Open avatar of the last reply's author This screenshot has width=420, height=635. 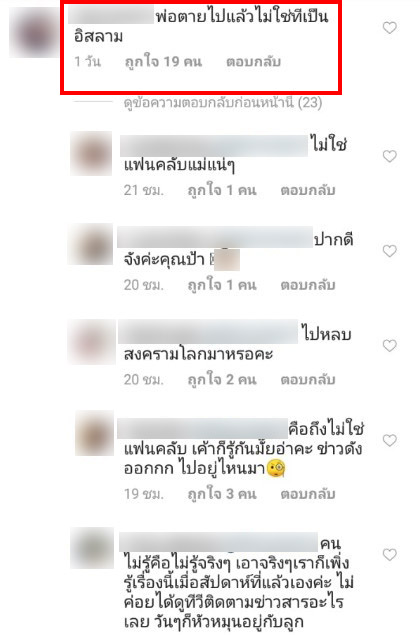[92, 548]
